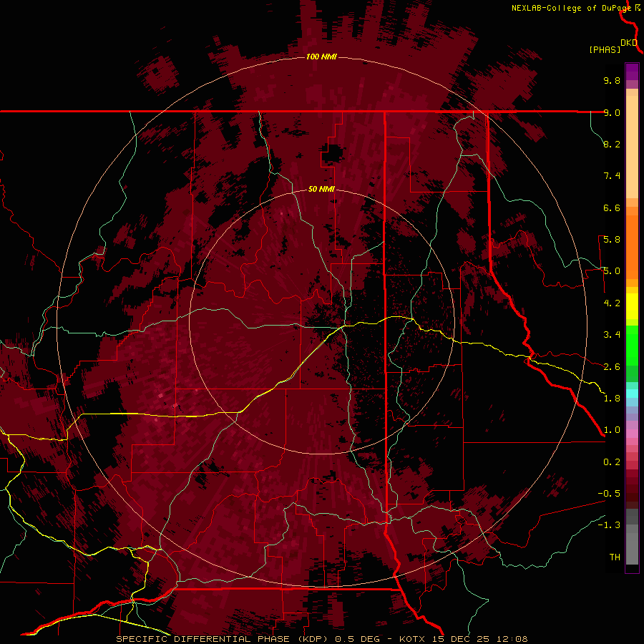Click the 1.0 scale value
The width and height of the screenshot is (644, 644).
(x=612, y=430)
